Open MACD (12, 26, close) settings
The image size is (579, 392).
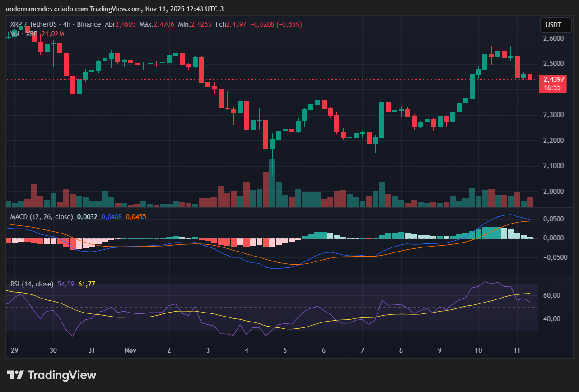(41, 217)
